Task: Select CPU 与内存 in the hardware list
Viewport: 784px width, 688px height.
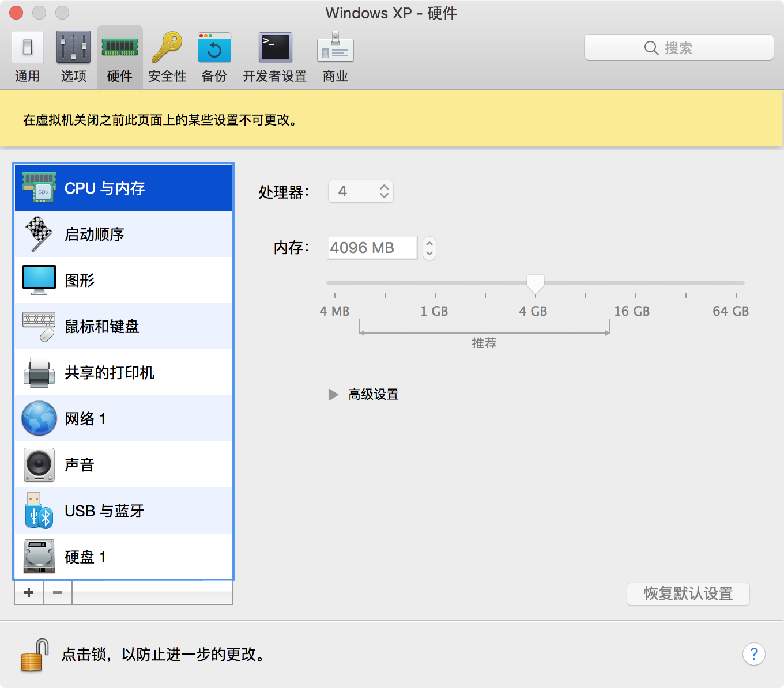Action: 123,188
